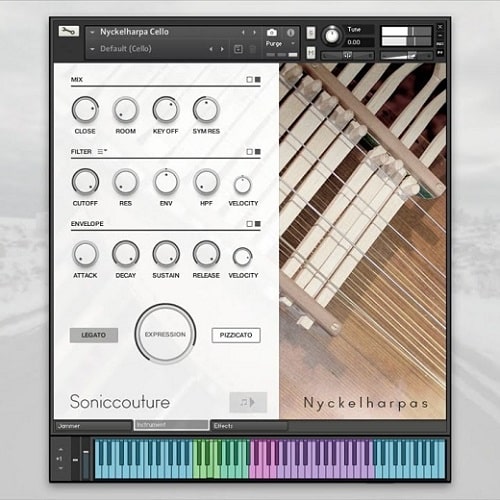Shift keyboard octave up arrow
500x500 pixels.
click(x=61, y=450)
